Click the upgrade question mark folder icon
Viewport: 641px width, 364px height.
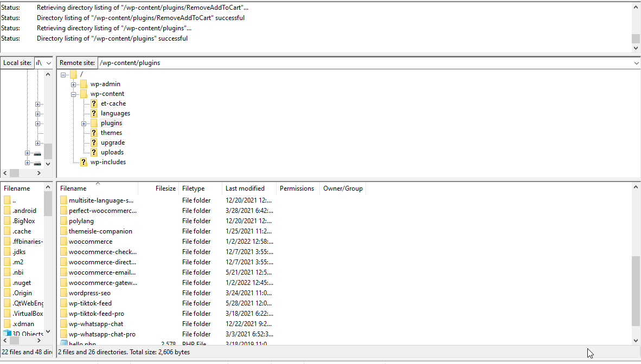pyautogui.click(x=94, y=142)
